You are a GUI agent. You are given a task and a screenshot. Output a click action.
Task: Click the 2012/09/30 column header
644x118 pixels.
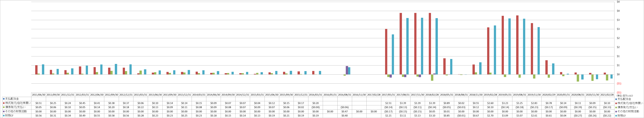[112, 95]
